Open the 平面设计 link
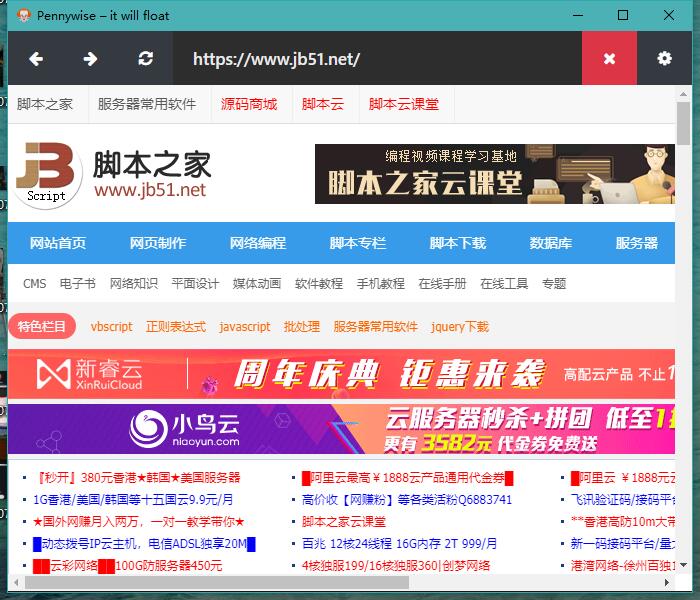 195,284
